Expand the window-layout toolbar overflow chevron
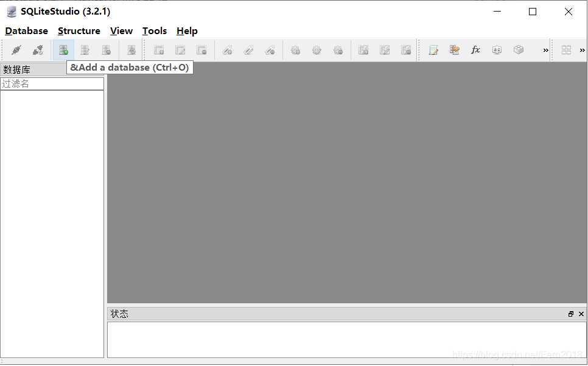The height and width of the screenshot is (366, 588). [582, 51]
